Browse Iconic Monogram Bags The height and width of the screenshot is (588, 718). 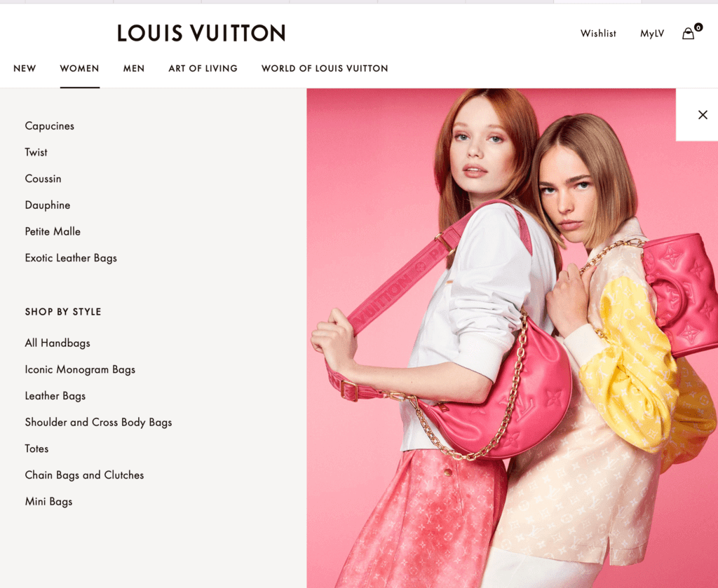[x=80, y=370]
